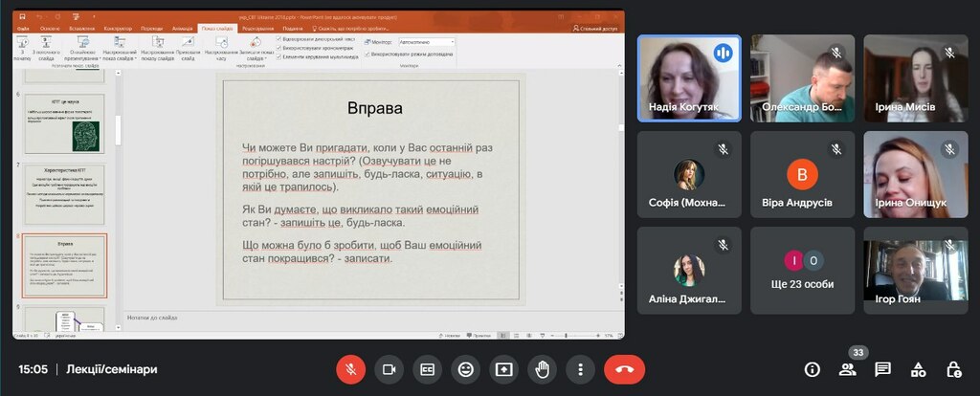Image resolution: width=980 pixels, height=396 pixels.
Task: Raise your hand in the meeting
Action: (x=543, y=369)
